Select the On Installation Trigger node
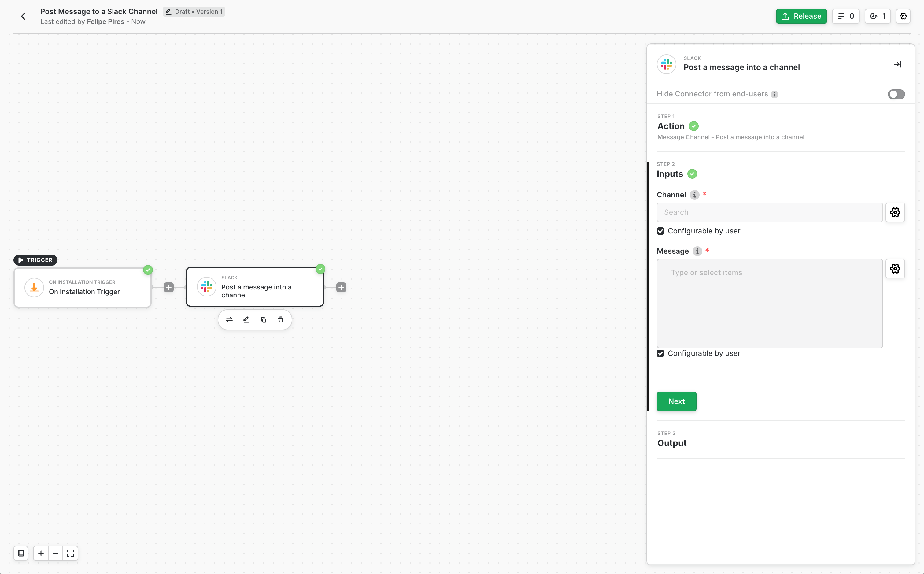924x574 pixels. (x=83, y=287)
